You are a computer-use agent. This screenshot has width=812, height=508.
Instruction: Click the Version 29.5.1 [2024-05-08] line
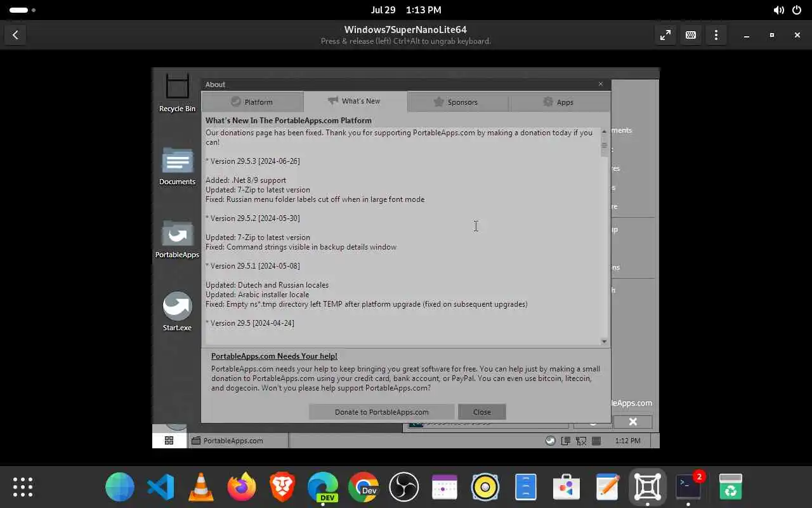252,266
